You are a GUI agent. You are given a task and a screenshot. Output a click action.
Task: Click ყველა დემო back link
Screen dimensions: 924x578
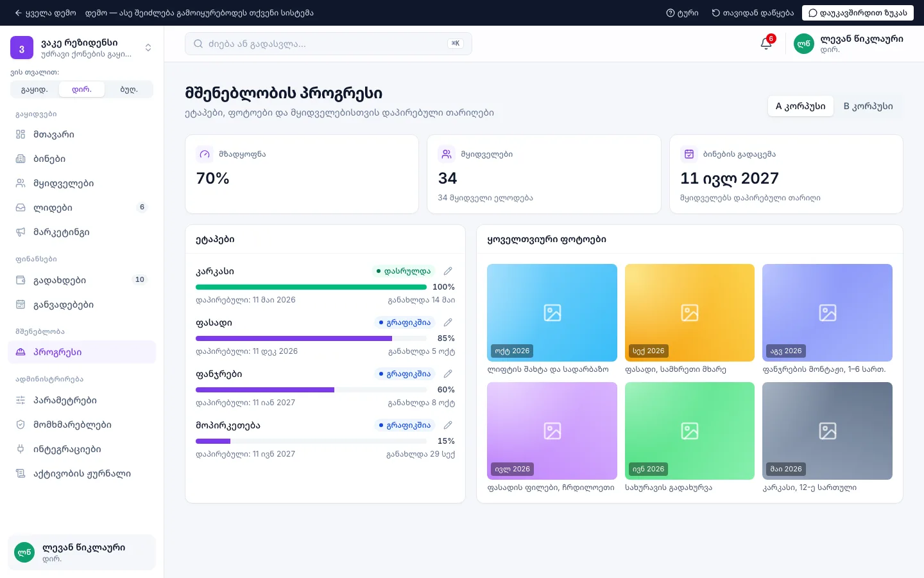(46, 13)
